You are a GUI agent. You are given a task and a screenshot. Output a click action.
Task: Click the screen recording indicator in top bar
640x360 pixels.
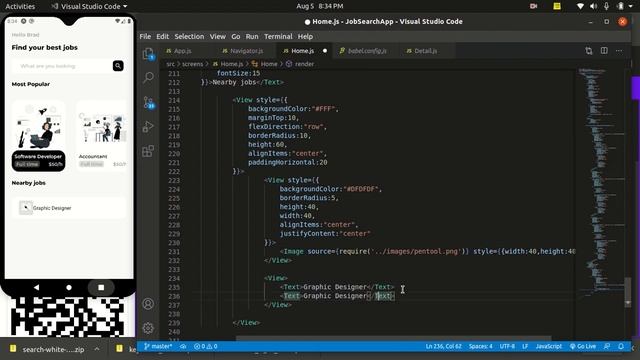[x=533, y=6]
